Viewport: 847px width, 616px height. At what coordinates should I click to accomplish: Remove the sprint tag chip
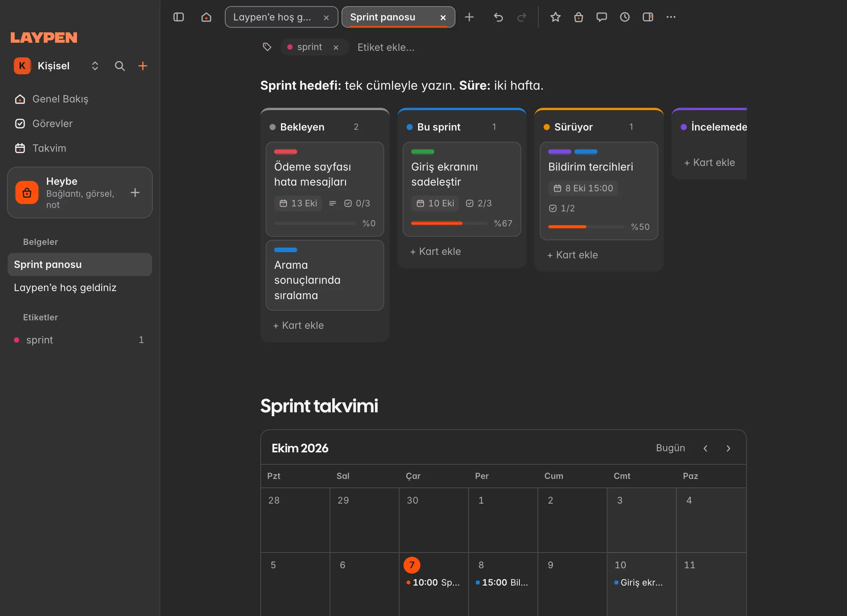pyautogui.click(x=336, y=47)
